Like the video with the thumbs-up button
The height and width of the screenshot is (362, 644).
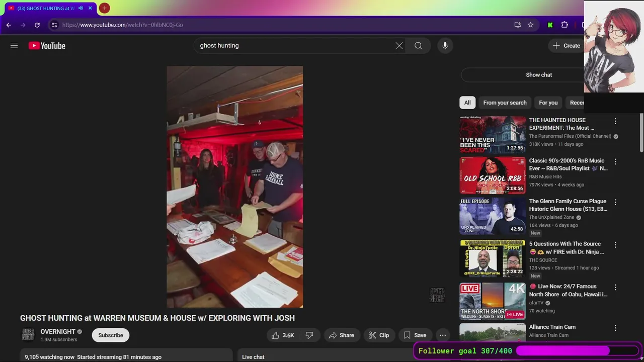(282, 335)
